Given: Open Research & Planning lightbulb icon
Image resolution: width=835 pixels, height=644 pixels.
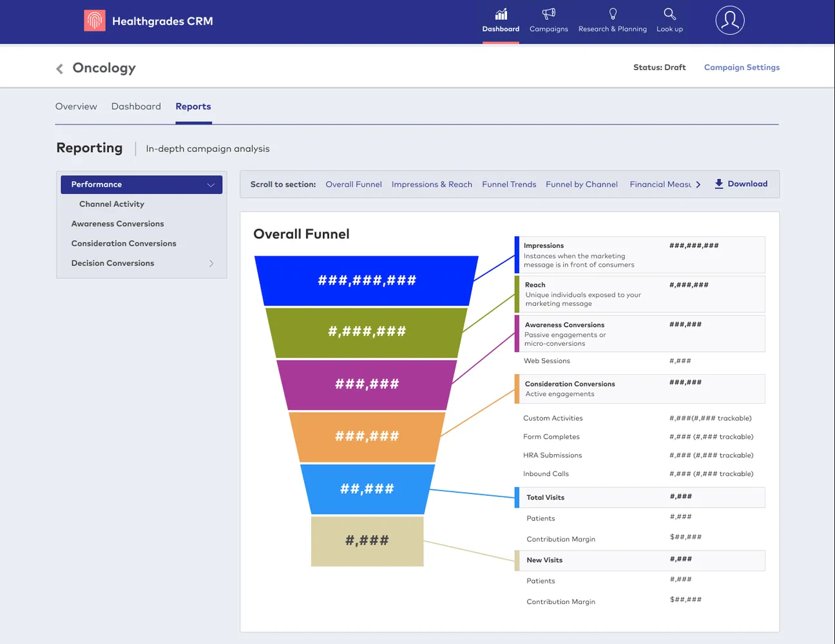Looking at the screenshot, I should [x=613, y=14].
